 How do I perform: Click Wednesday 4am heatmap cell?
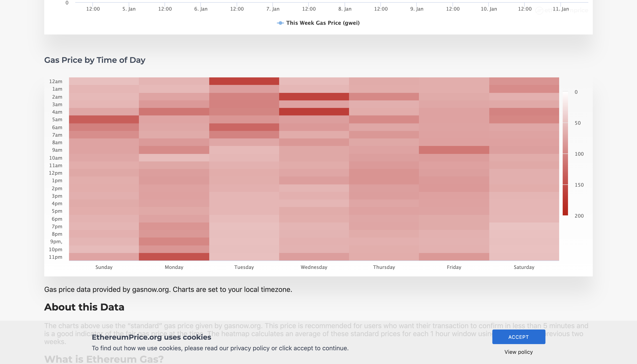pyautogui.click(x=314, y=111)
